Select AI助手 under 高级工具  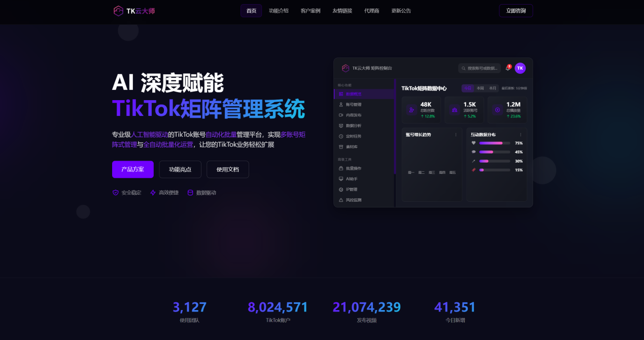(x=352, y=179)
